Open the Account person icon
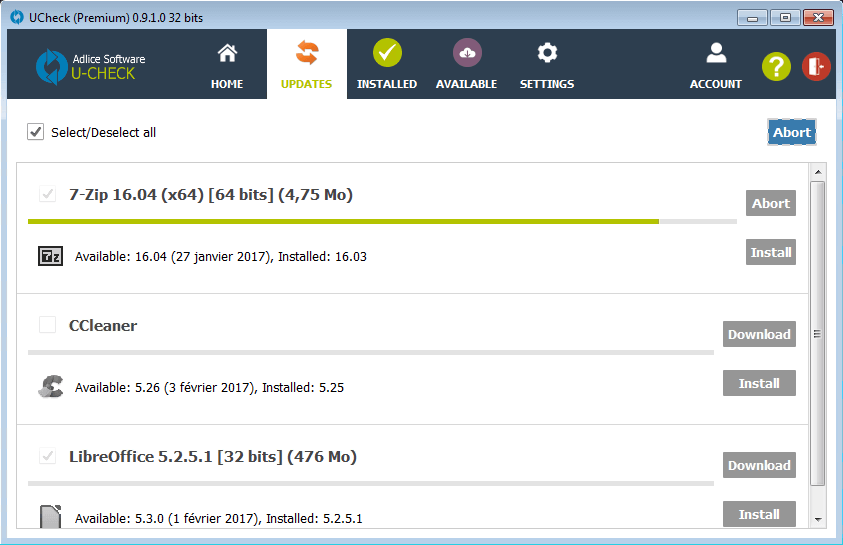 715,53
